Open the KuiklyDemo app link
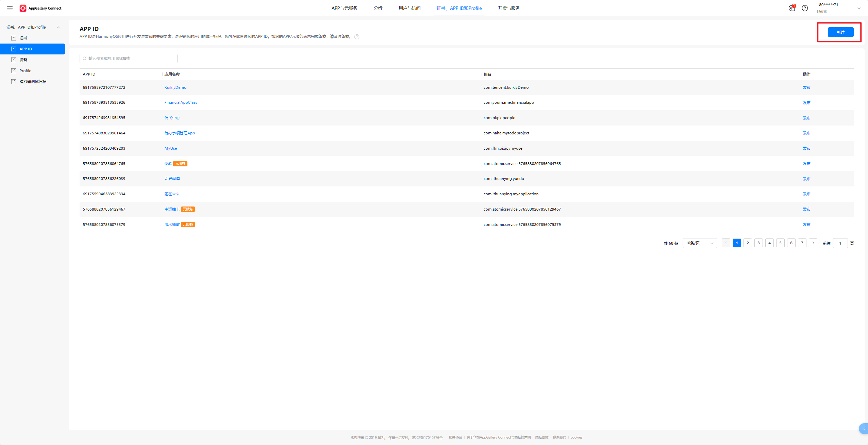Viewport: 868px width, 445px height. (x=175, y=87)
